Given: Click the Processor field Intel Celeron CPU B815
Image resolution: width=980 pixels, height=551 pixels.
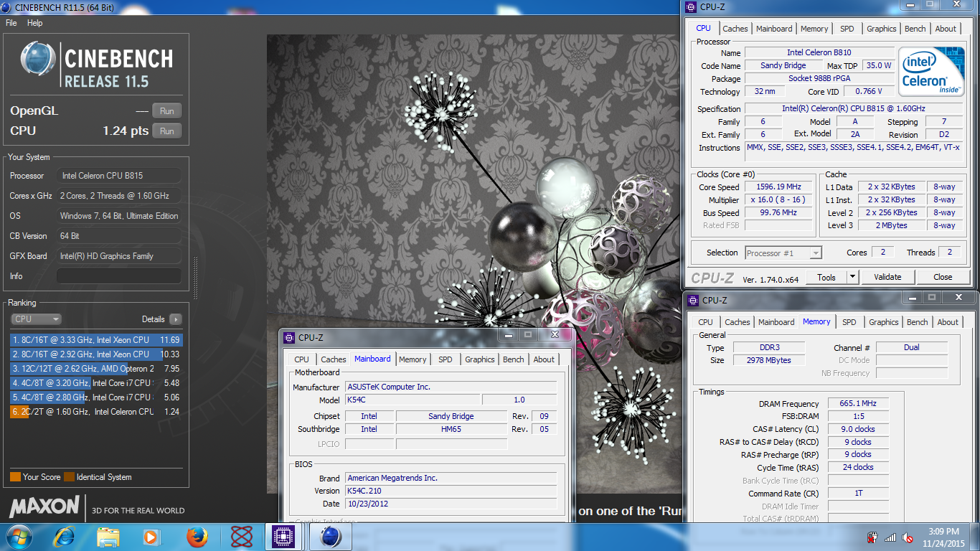Looking at the screenshot, I should 119,176.
